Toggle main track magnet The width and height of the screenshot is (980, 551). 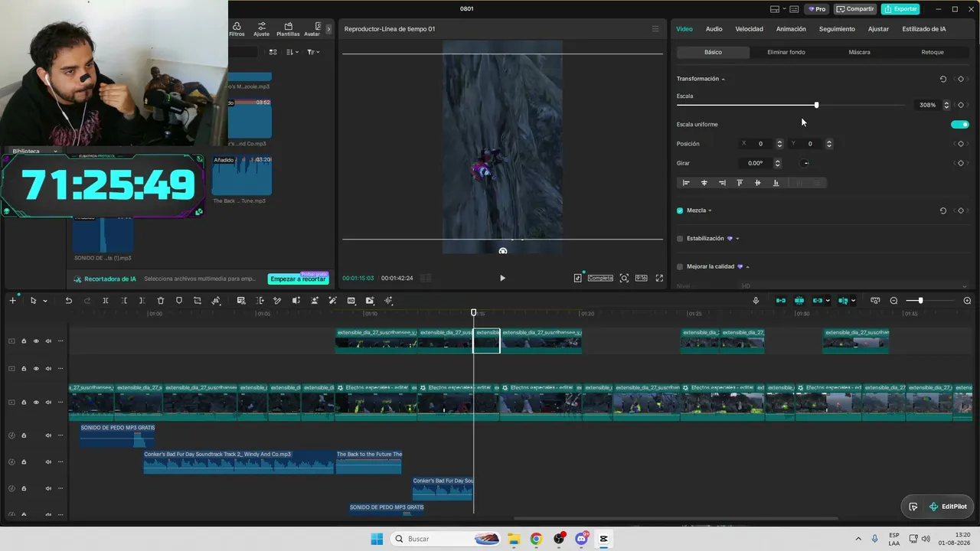point(781,301)
